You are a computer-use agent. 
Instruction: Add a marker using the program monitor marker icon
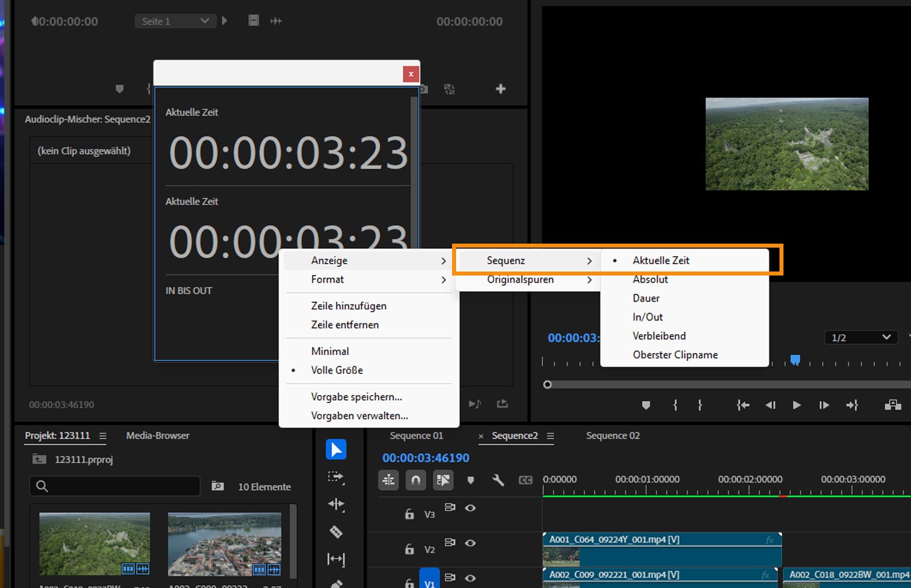pyautogui.click(x=646, y=405)
